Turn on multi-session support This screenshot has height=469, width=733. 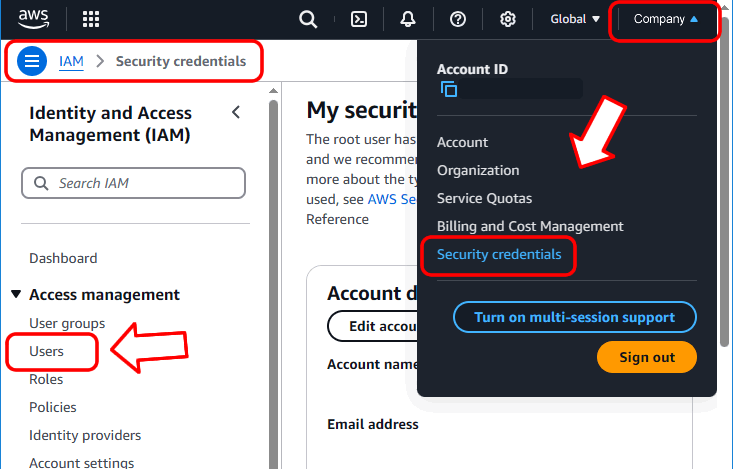pyautogui.click(x=575, y=317)
